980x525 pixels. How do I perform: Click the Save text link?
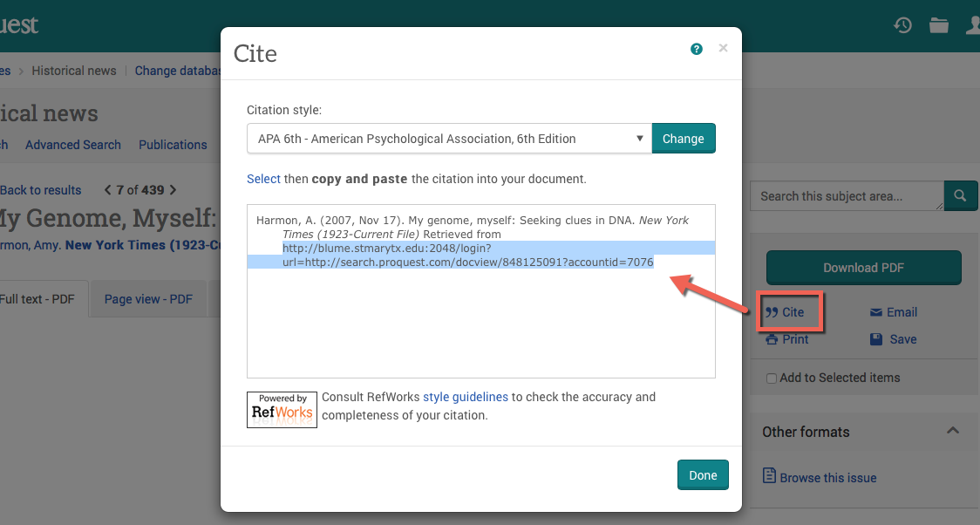tap(903, 339)
